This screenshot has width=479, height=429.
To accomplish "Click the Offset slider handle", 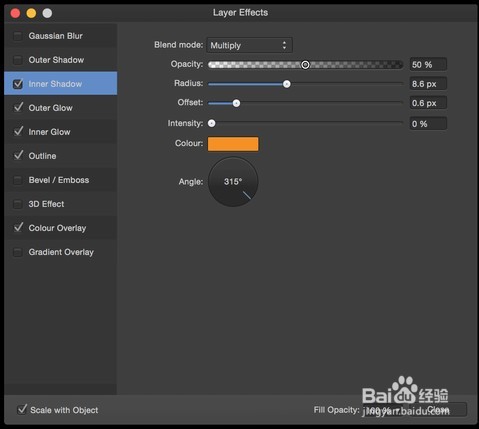I will tap(236, 103).
